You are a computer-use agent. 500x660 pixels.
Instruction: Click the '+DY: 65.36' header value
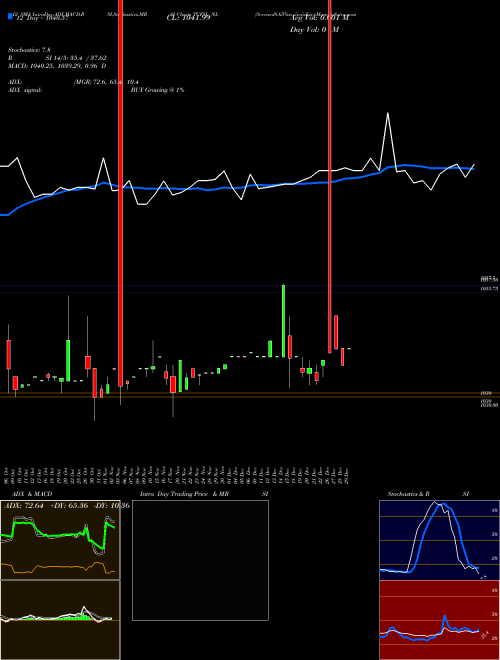[69, 505]
